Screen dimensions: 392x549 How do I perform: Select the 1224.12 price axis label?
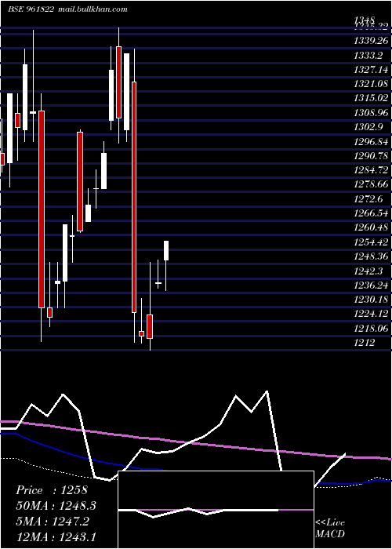[x=372, y=314]
